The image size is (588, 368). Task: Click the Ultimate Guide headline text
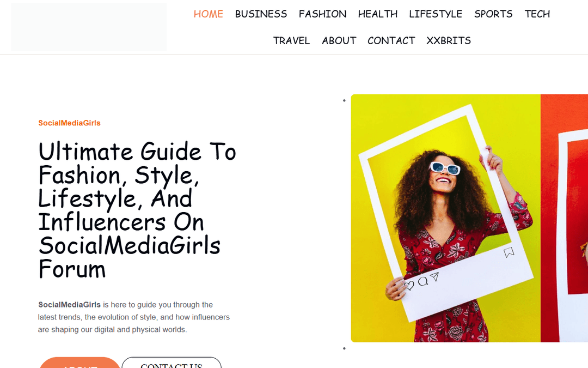tap(137, 210)
